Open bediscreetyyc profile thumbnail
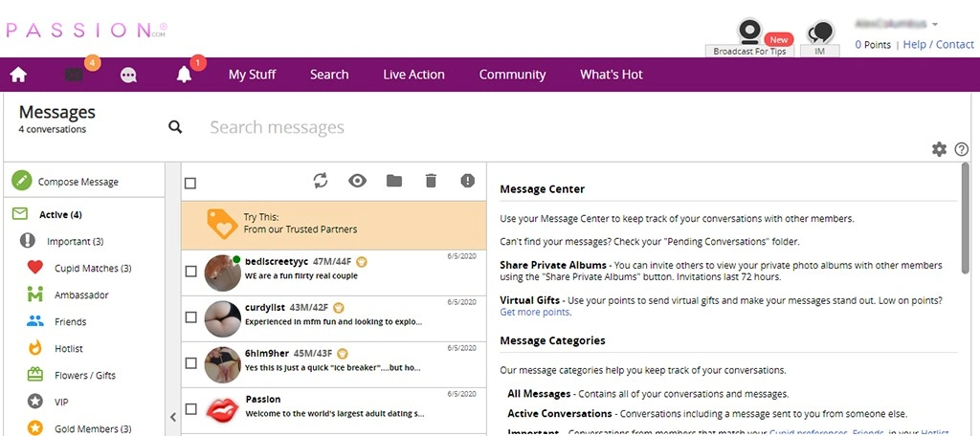Screen dimensions: 980x436 pyautogui.click(x=222, y=272)
